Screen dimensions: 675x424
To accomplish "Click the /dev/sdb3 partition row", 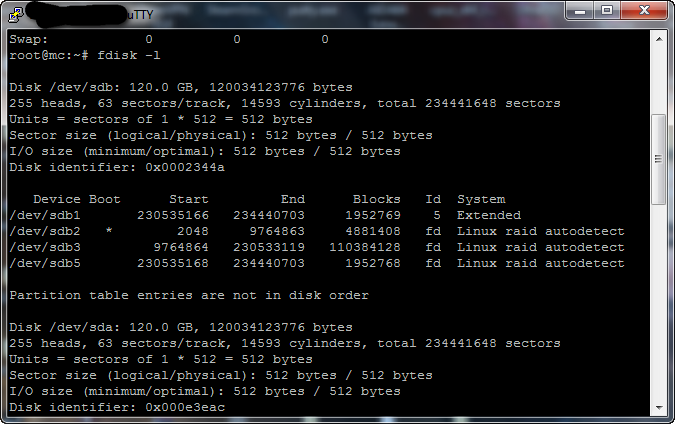I will click(x=317, y=247).
